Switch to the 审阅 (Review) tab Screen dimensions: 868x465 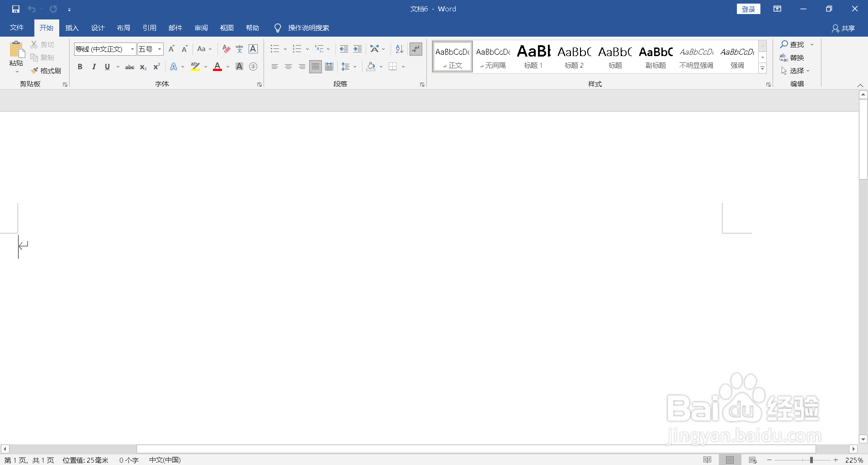pyautogui.click(x=201, y=28)
